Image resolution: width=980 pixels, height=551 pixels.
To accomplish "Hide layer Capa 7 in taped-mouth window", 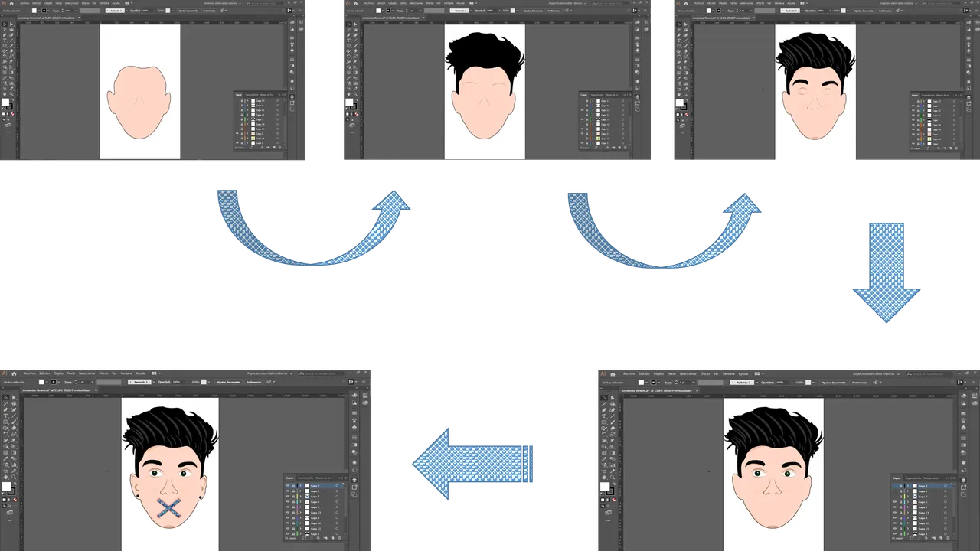I will point(288,497).
